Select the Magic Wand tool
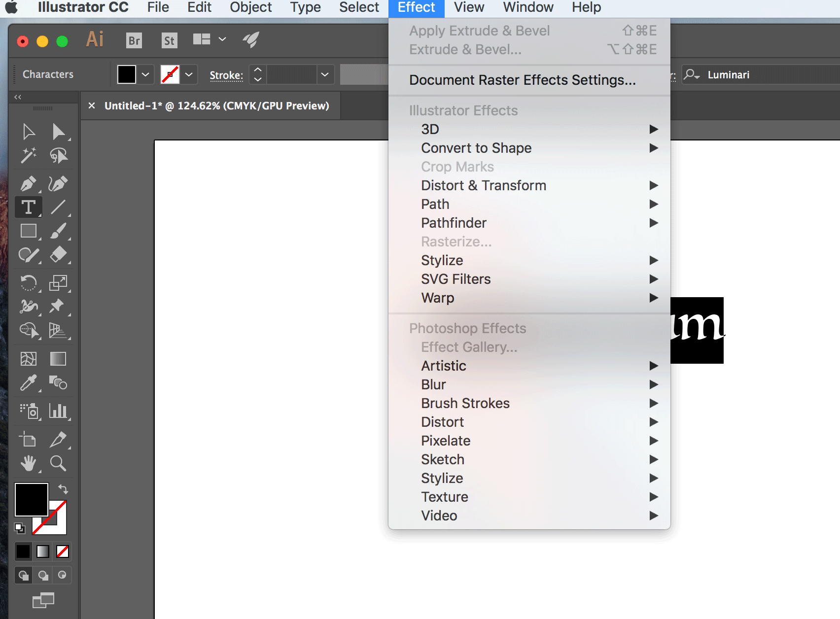840x619 pixels. (x=29, y=155)
